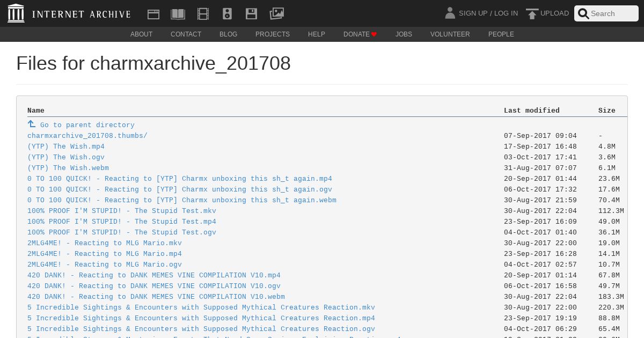This screenshot has width=644, height=338.
Task: Open 420 DANK! VINE COMPILATION V10.mp4
Action: [154, 275]
